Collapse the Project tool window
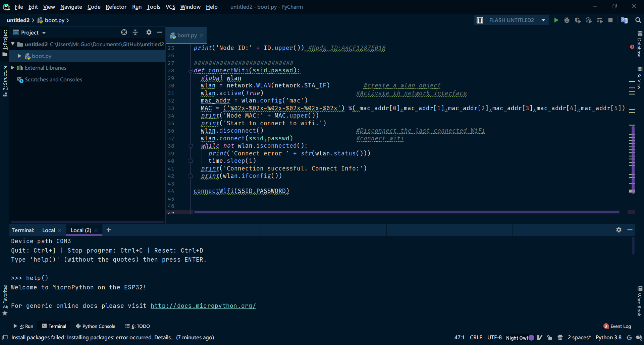Viewport: 644px width, 345px height. tap(159, 32)
